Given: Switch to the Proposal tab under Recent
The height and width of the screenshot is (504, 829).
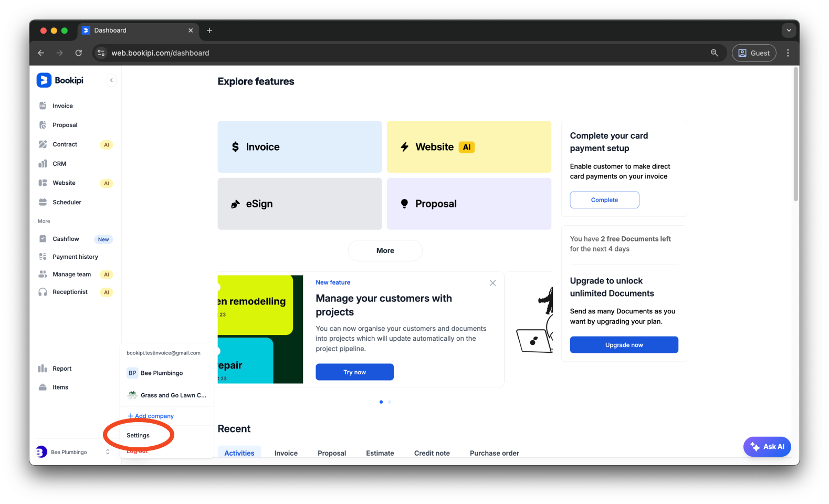Looking at the screenshot, I should (332, 453).
